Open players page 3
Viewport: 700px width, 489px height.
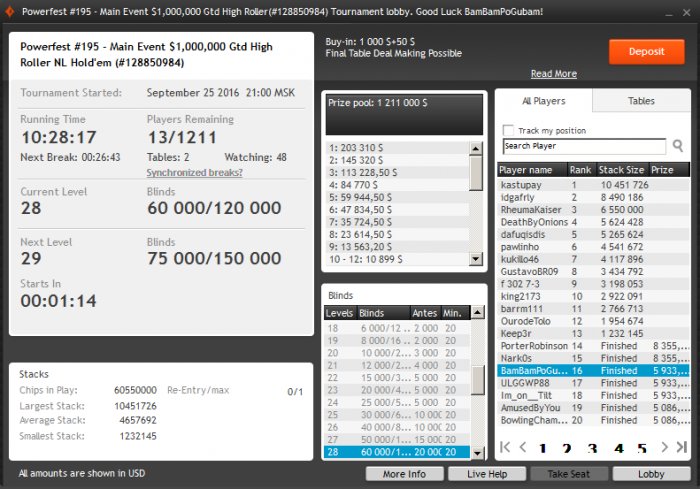point(592,448)
